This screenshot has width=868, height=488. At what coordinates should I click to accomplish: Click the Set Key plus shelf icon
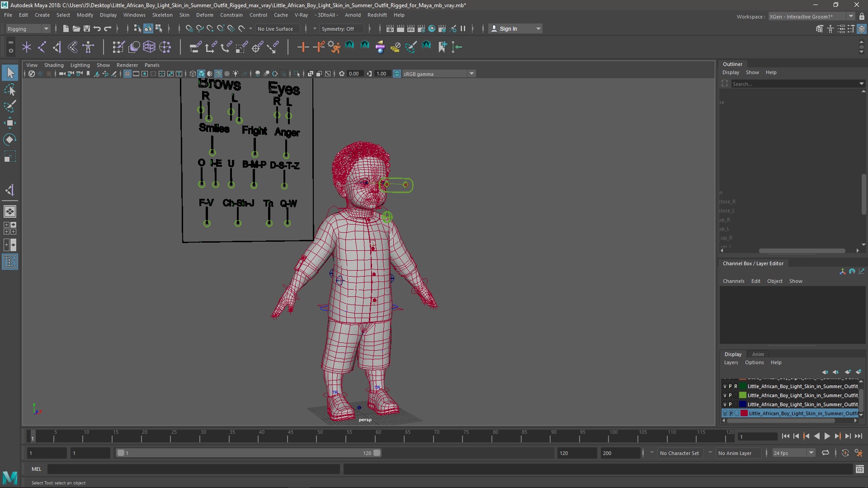[x=302, y=47]
